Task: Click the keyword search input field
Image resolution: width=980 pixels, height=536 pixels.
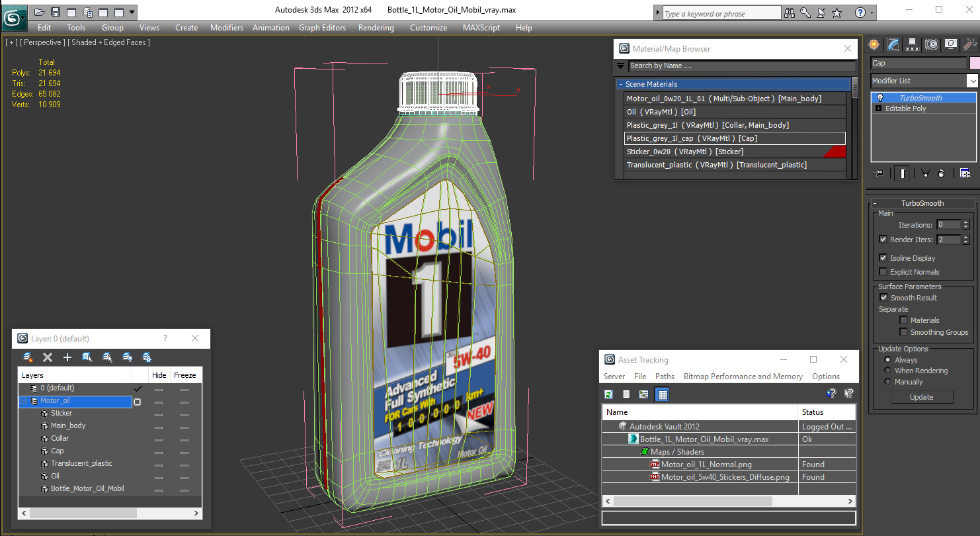Action: click(721, 13)
